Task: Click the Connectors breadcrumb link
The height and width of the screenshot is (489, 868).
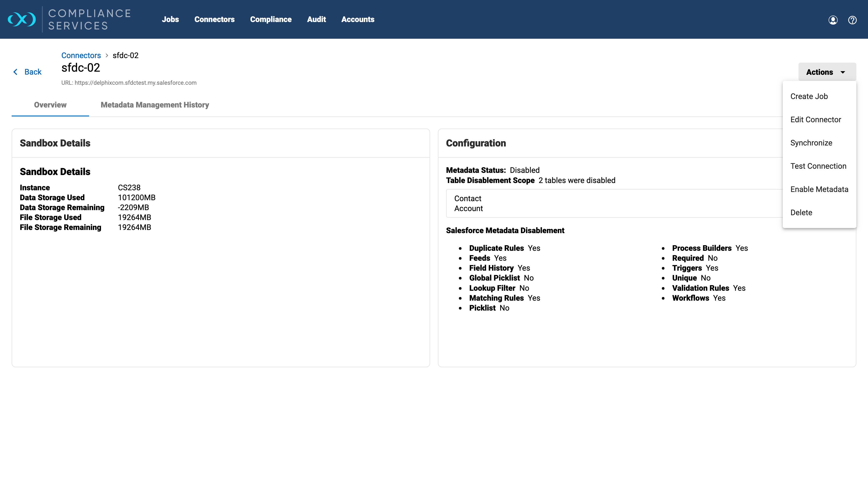Action: (81, 55)
